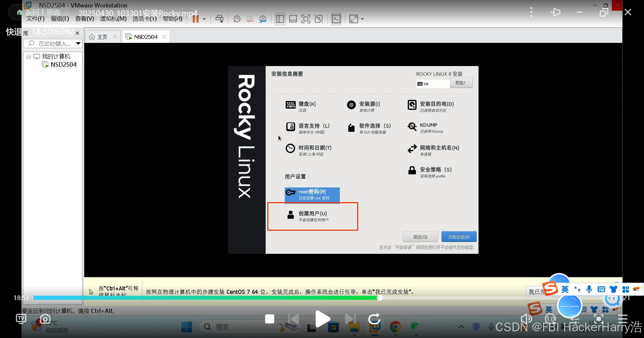644x338 pixels.
Task: Click the return to main interface (返回主界面) button
Action: click(x=39, y=12)
